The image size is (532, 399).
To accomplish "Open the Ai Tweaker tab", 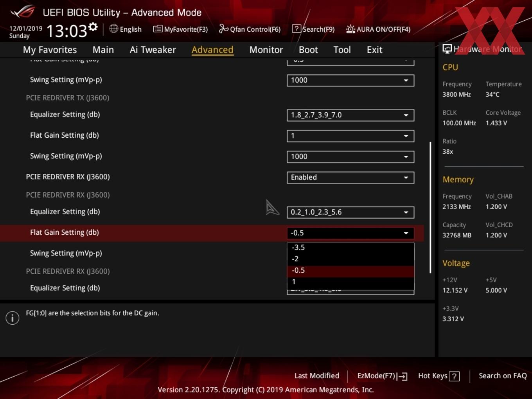I will point(153,50).
